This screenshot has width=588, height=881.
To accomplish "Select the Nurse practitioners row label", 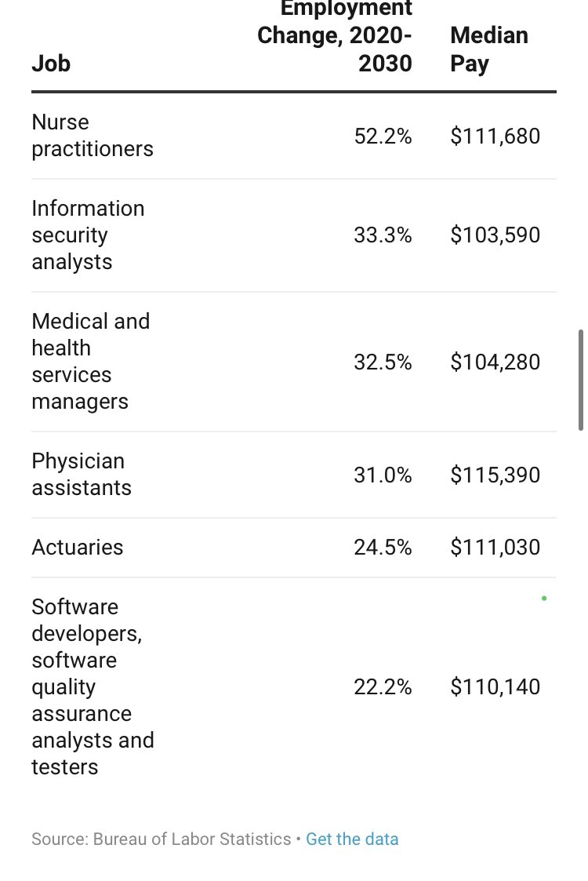I will pyautogui.click(x=93, y=136).
